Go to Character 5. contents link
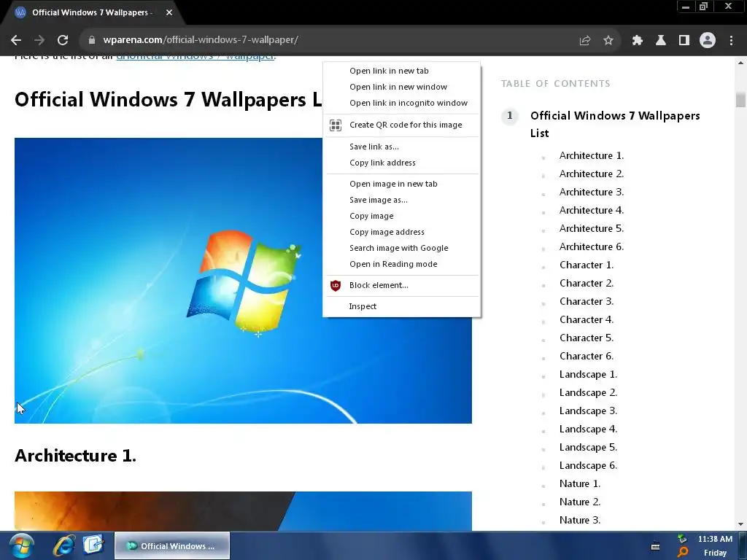Viewport: 747px width, 560px height. tap(587, 338)
